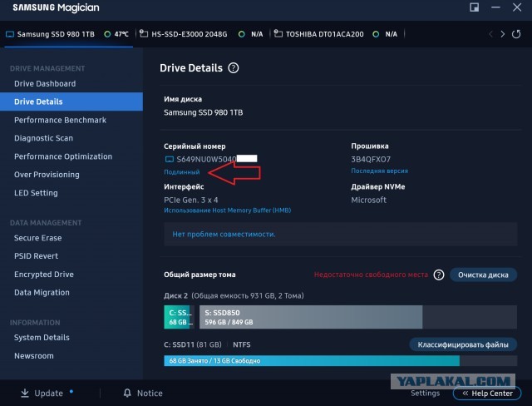Open Newsroom
This screenshot has height=406, width=532.
click(34, 356)
